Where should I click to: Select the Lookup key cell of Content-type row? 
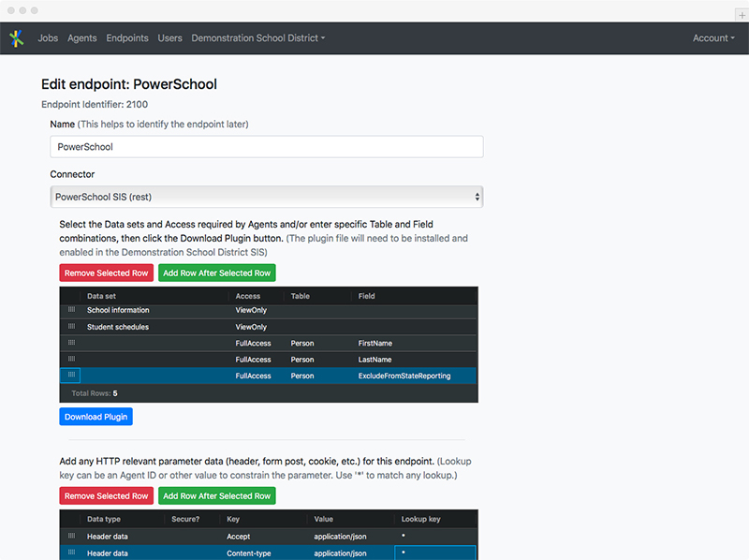pyautogui.click(x=434, y=553)
